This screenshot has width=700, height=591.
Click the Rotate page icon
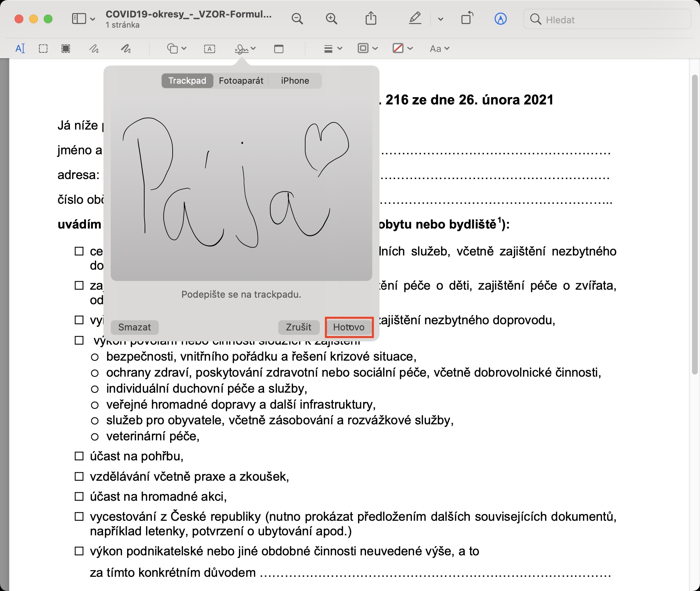[x=467, y=18]
